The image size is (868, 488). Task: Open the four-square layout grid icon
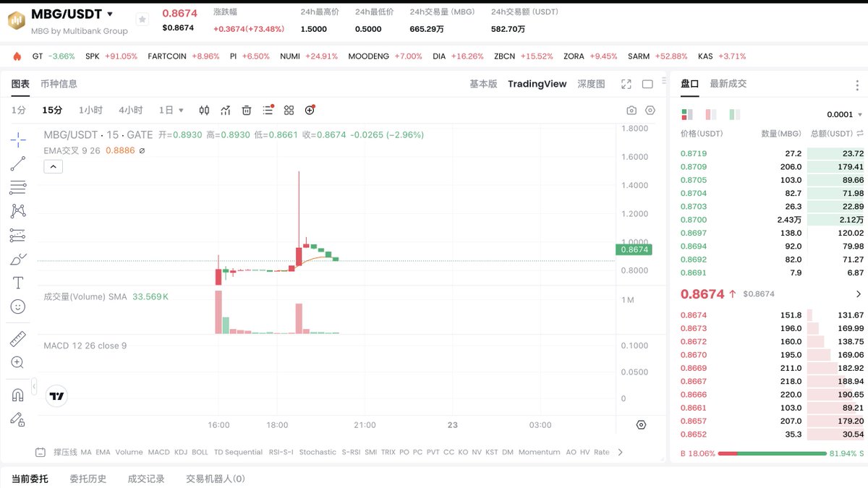click(x=289, y=110)
